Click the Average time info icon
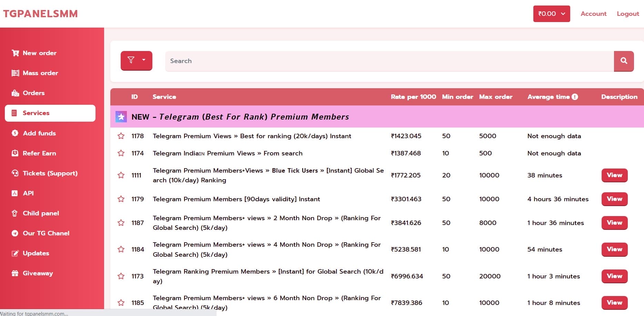Screen dimensions: 644x316 pyautogui.click(x=575, y=97)
